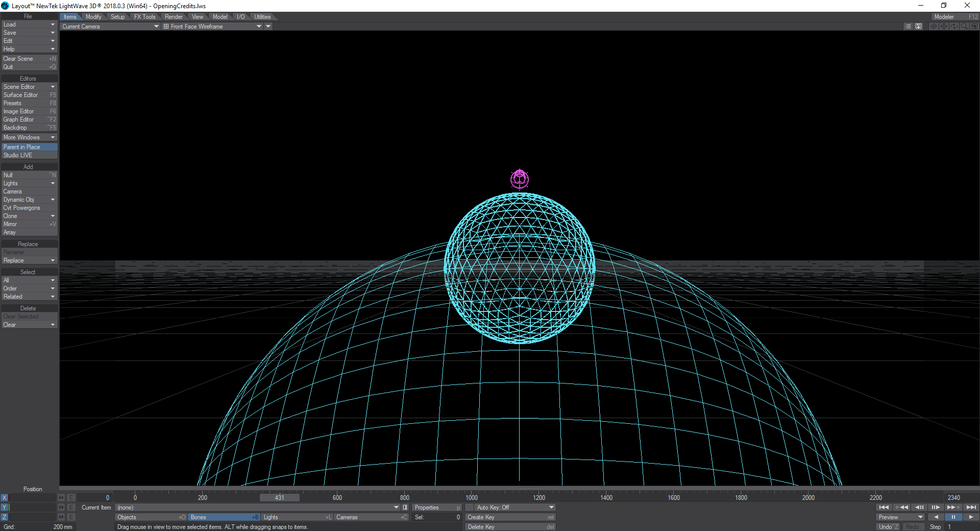The height and width of the screenshot is (531, 980).
Task: Click the viewport zoom magnifier icon
Action: (x=964, y=27)
